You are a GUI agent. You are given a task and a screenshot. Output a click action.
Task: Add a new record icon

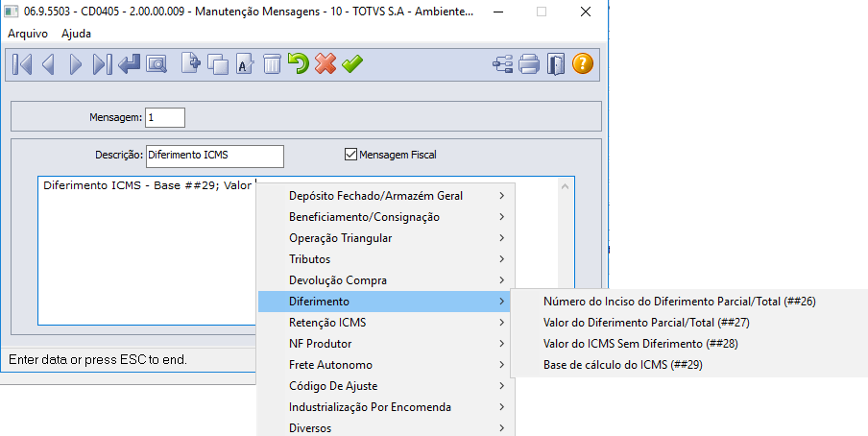coord(191,63)
